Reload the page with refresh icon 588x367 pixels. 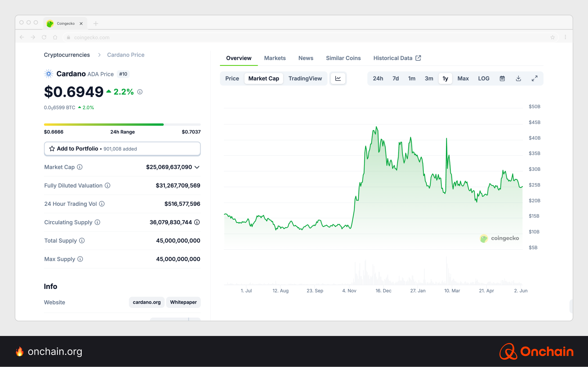pyautogui.click(x=44, y=37)
